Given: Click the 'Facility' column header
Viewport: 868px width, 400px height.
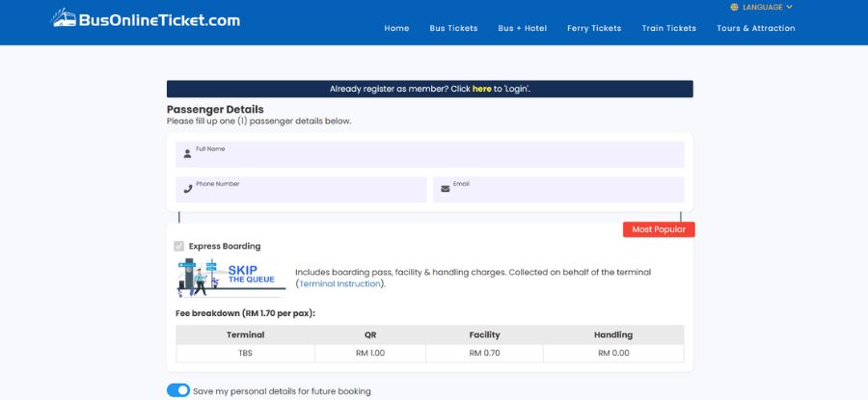Looking at the screenshot, I should tap(484, 334).
